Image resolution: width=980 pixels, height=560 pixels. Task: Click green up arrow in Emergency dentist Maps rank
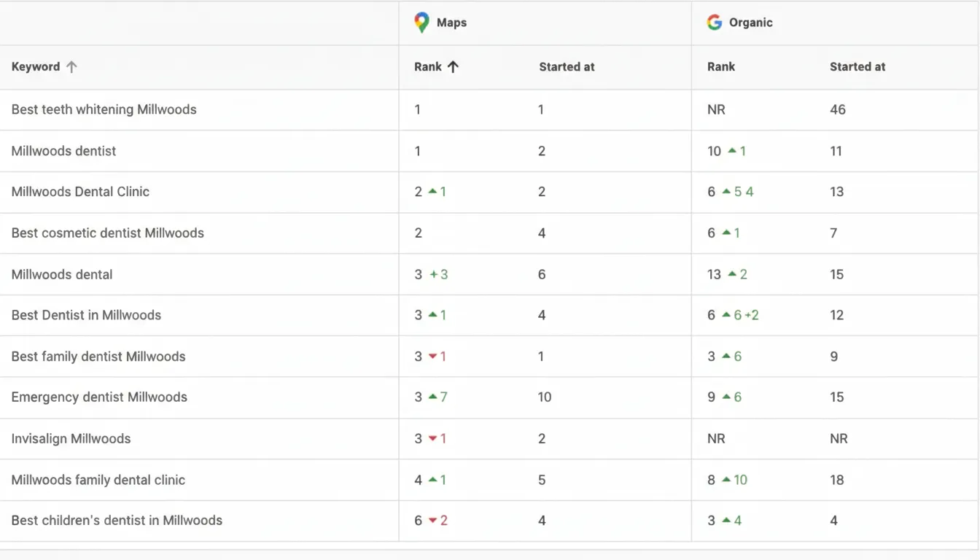(433, 397)
